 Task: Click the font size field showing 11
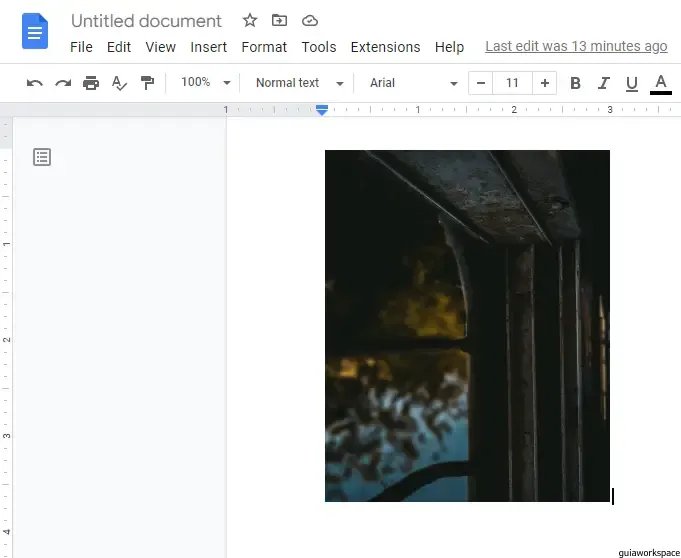(512, 83)
